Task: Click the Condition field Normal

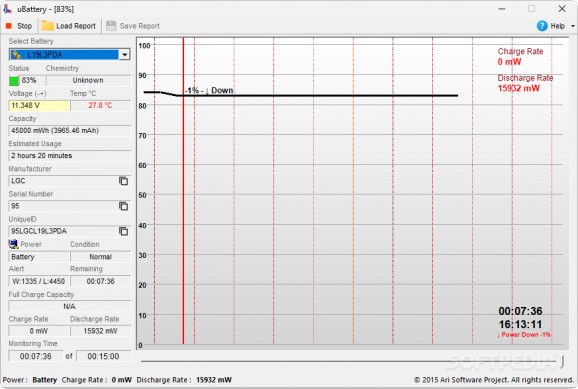Action: (x=100, y=257)
